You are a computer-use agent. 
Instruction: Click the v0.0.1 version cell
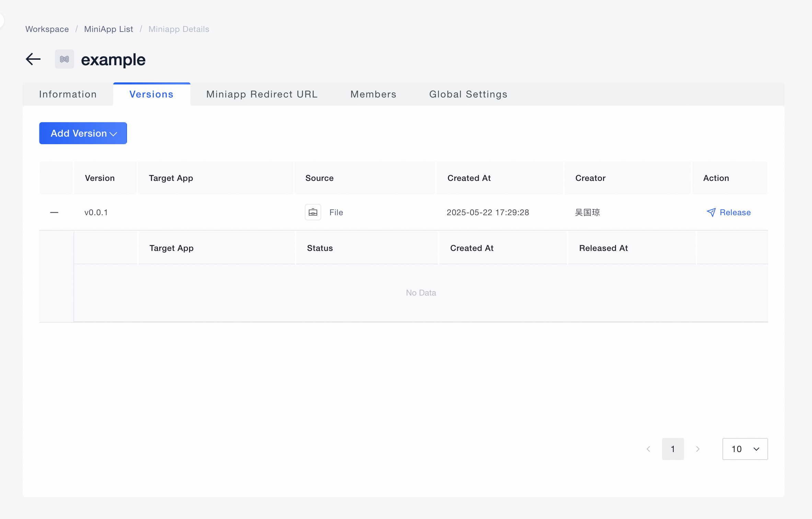96,212
